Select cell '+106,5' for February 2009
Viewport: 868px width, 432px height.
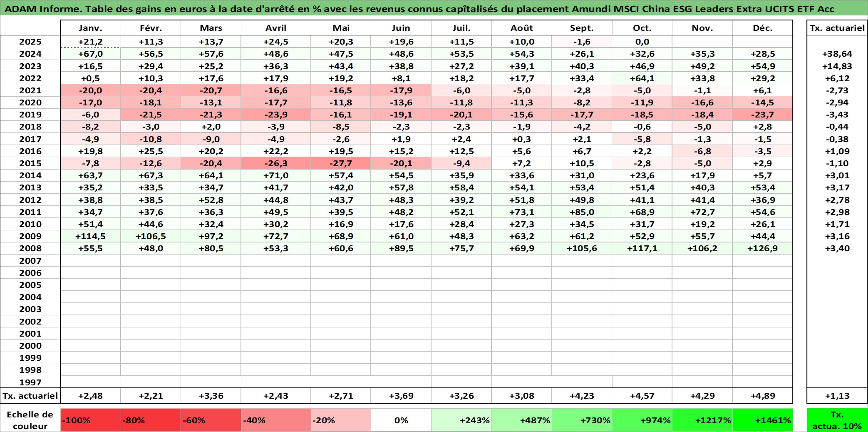(151, 236)
